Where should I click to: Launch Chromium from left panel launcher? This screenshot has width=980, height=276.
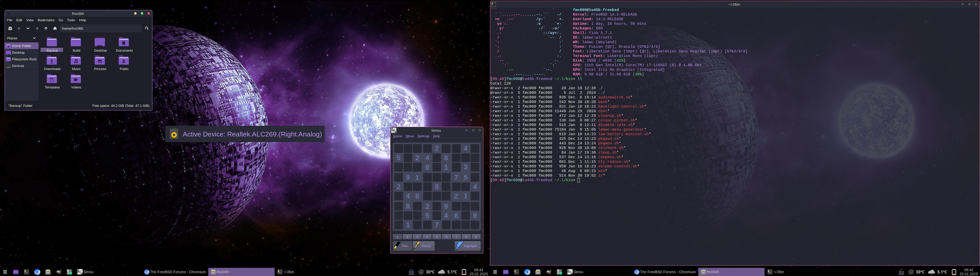tap(37, 272)
